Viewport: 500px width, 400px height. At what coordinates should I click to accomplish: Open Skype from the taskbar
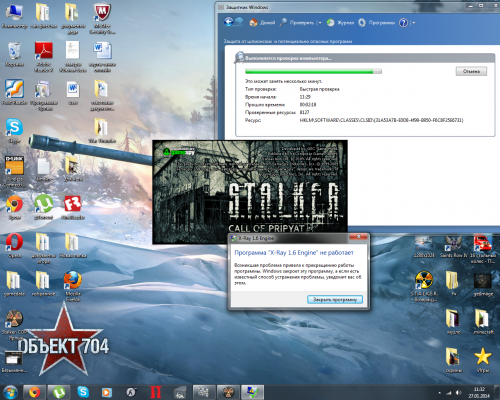(83, 392)
